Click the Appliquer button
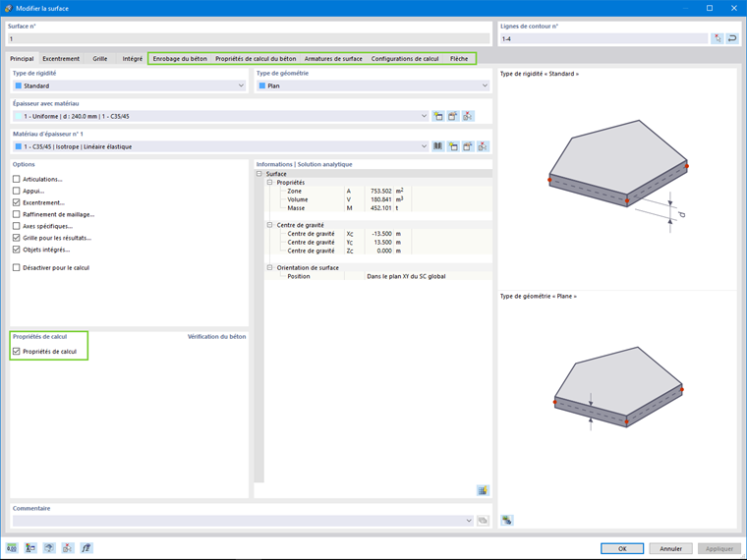Viewport: 747px width, 560px height. (x=719, y=548)
